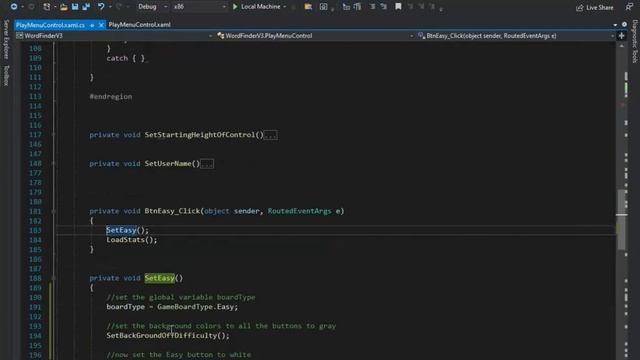Image resolution: width=640 pixels, height=360 pixels.
Task: Click the Open File folder icon
Action: [63, 7]
